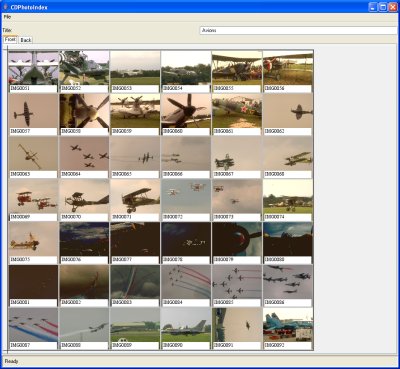400x369 pixels.
Task: Select the thumbnail above caption IMG0079
Action: [237, 239]
